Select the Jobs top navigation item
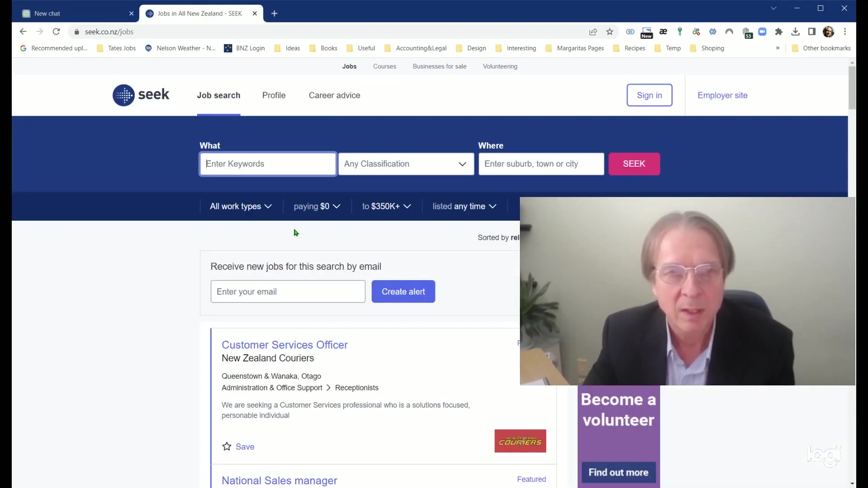Viewport: 868px width, 488px height. coord(349,66)
